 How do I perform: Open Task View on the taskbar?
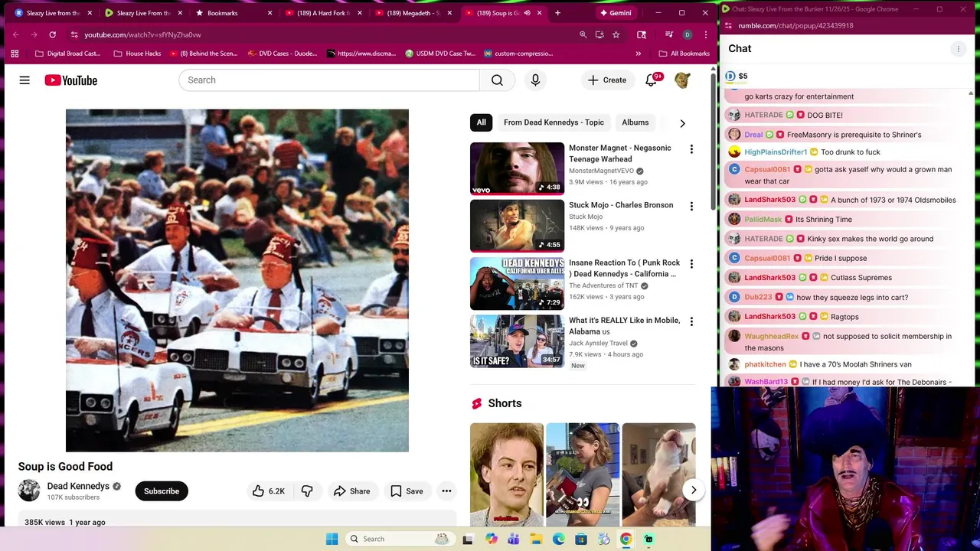(x=468, y=539)
